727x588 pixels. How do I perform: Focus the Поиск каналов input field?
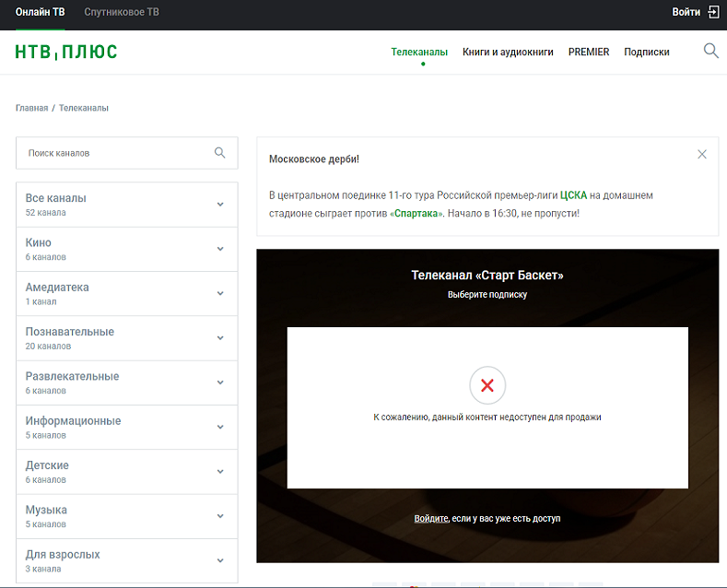(x=127, y=153)
